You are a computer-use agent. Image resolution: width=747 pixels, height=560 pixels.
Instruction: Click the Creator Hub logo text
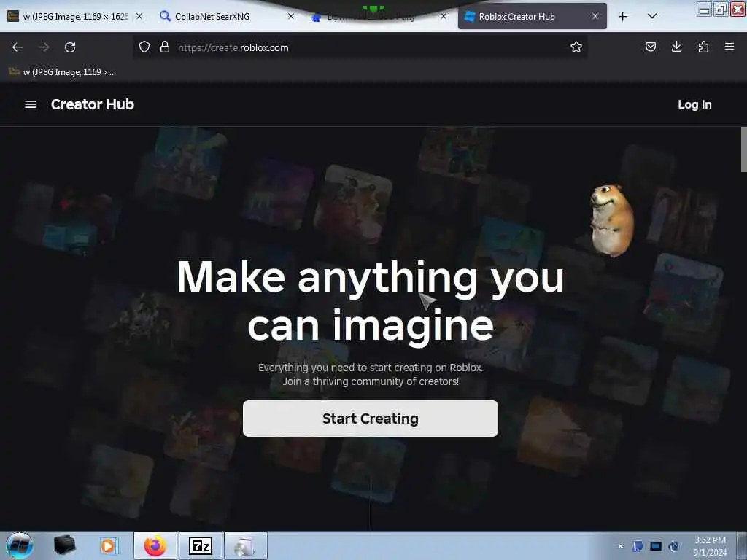[x=93, y=104]
